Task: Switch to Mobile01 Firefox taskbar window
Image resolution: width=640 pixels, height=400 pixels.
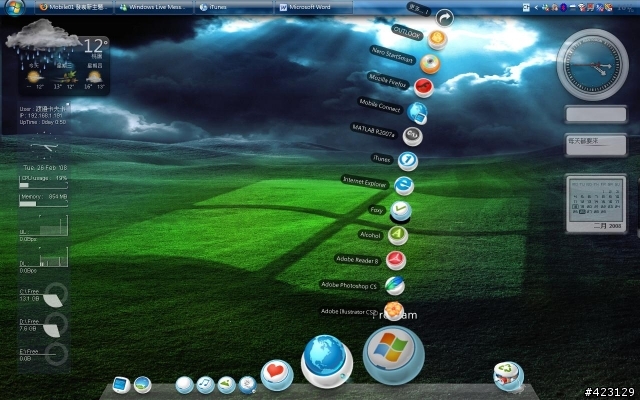Action: [x=73, y=7]
